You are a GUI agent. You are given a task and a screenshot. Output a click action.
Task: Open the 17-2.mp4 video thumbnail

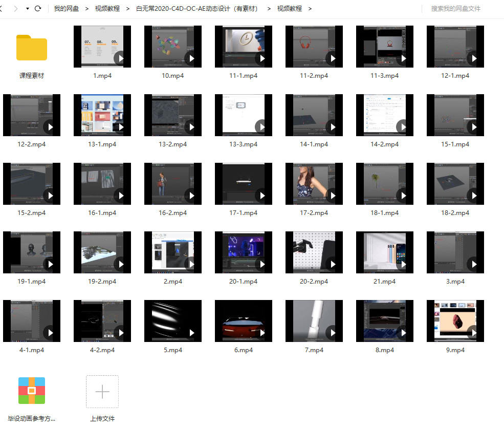(x=314, y=184)
